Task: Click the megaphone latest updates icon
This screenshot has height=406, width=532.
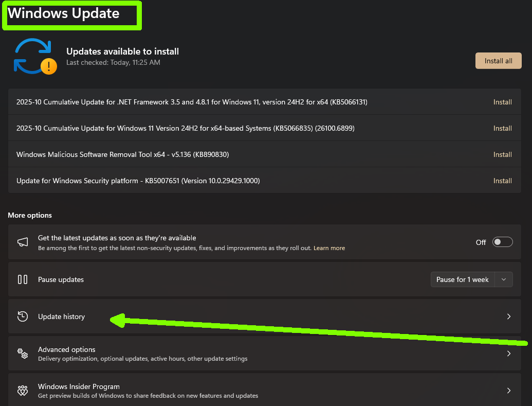Action: [x=23, y=242]
